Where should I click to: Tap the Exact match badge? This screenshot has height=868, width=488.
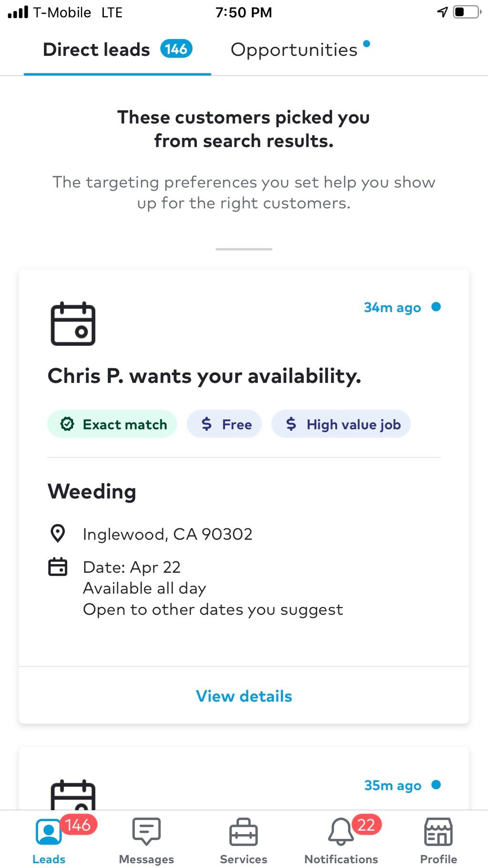coord(112,424)
